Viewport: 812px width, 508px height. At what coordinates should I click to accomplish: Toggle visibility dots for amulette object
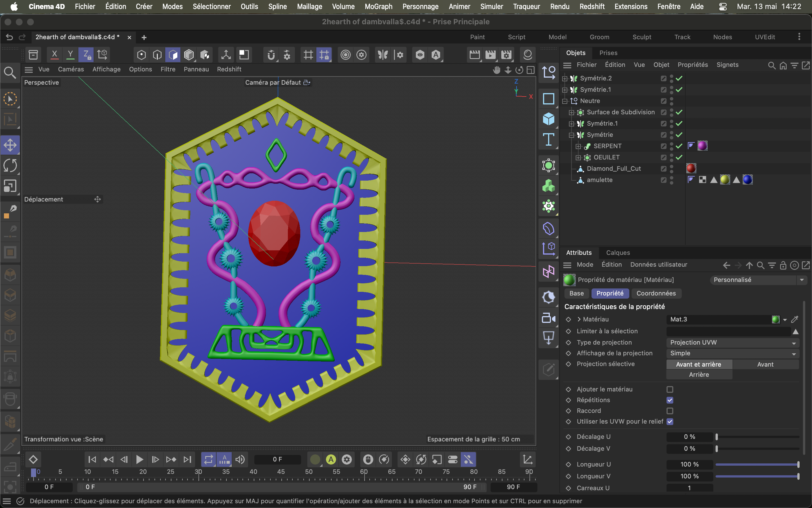click(671, 180)
